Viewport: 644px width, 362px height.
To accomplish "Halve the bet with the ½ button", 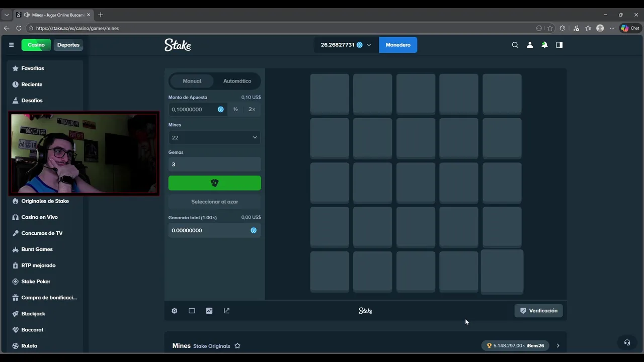I will click(x=235, y=109).
